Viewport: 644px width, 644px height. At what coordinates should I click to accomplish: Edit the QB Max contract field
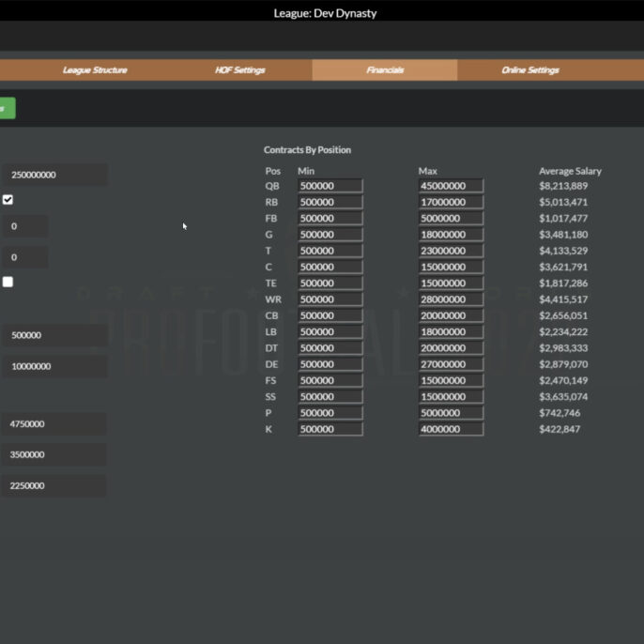coord(451,186)
